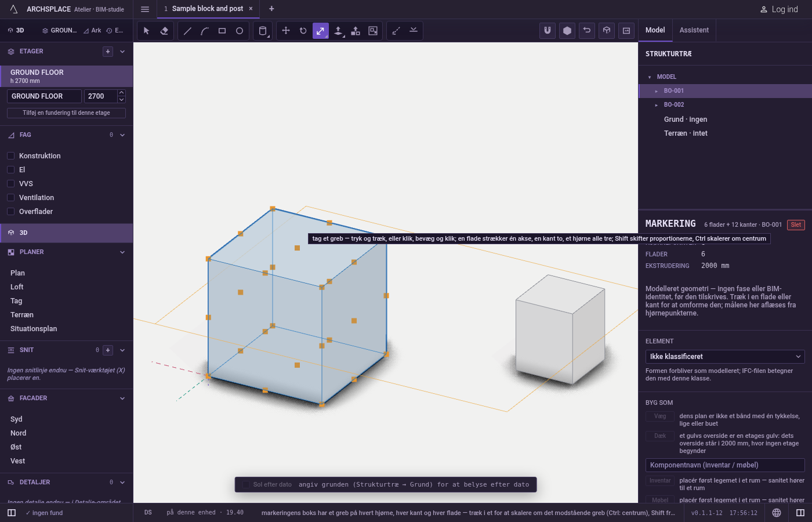Add a new etage with plus button

point(108,52)
